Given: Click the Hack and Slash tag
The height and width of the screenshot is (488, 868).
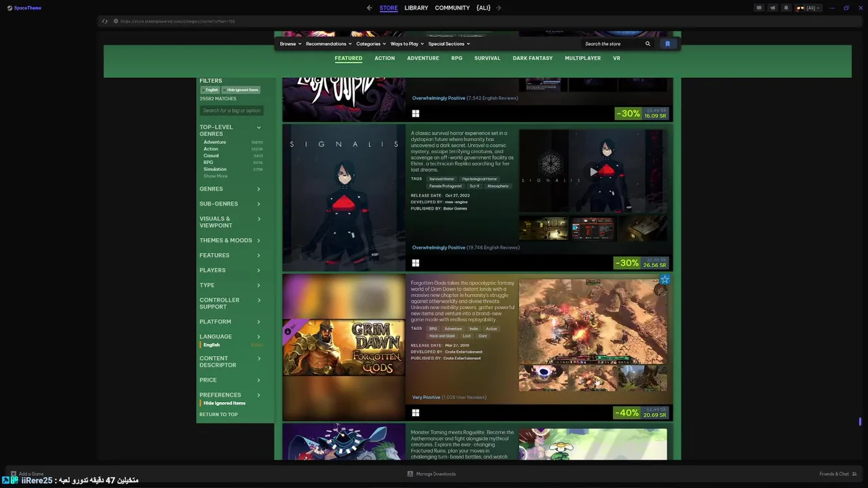Looking at the screenshot, I should [x=442, y=336].
